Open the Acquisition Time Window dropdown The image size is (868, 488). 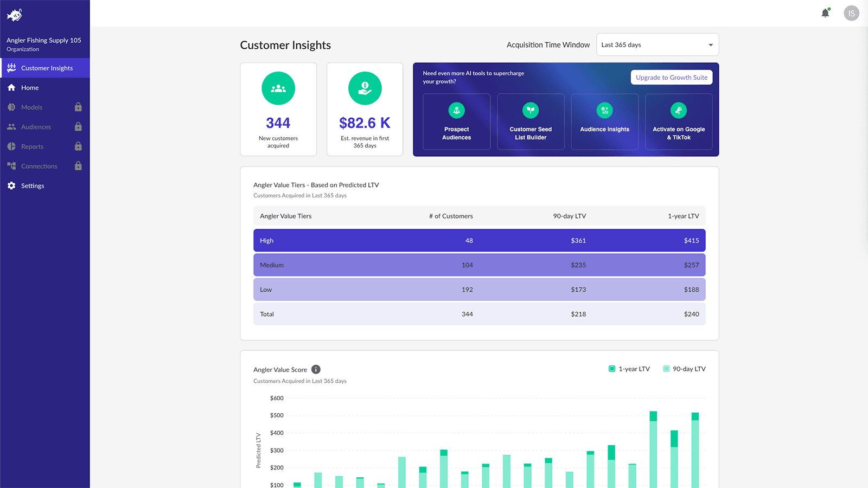[657, 44]
